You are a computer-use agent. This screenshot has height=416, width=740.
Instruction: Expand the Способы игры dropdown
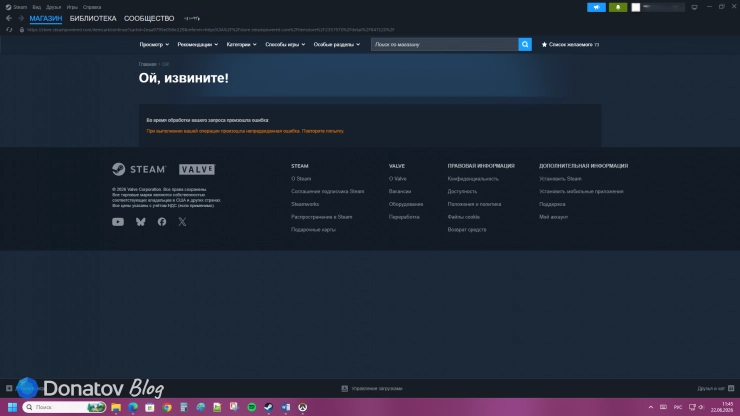[285, 44]
